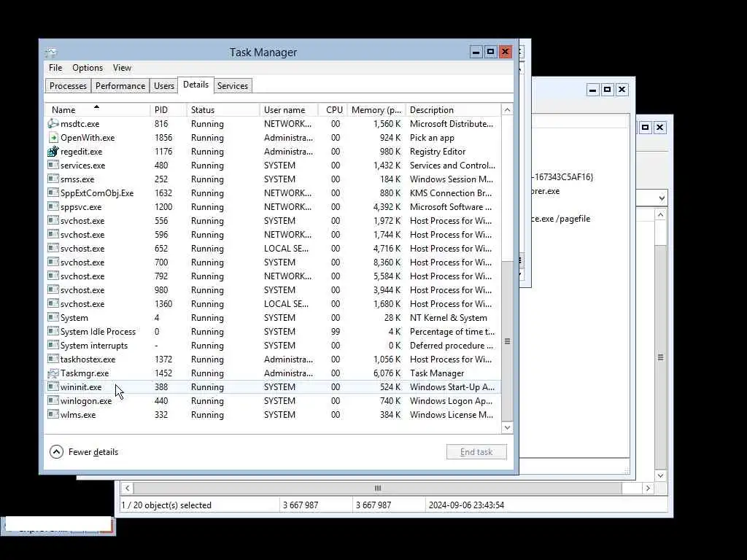Switch to the Services tab
The width and height of the screenshot is (747, 560).
[x=233, y=86]
